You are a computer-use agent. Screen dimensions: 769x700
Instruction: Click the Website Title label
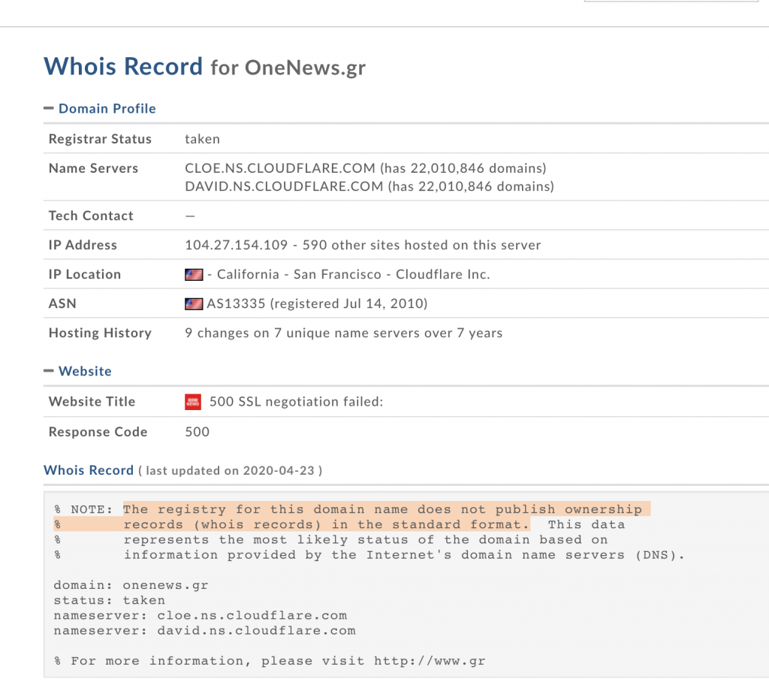coord(92,402)
